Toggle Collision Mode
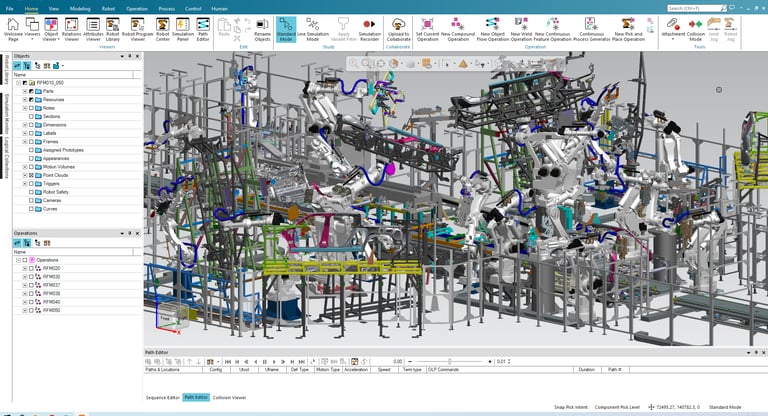Viewport: 768px width, 416px height. (x=696, y=29)
